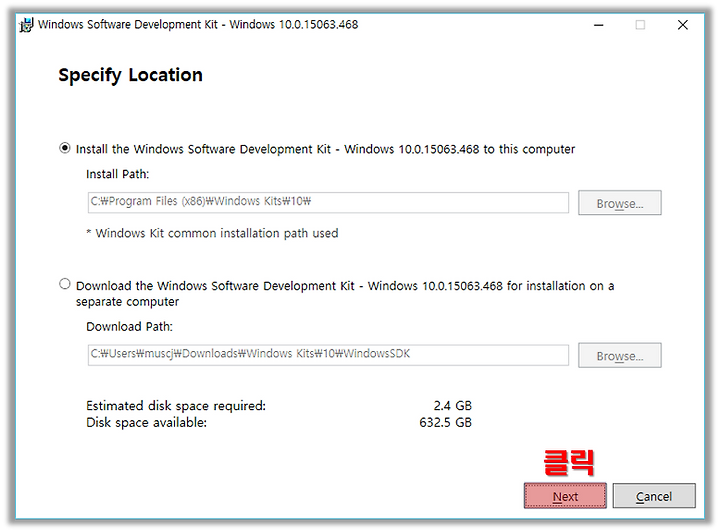Click the window title text in title bar
The width and height of the screenshot is (720, 532).
point(198,24)
